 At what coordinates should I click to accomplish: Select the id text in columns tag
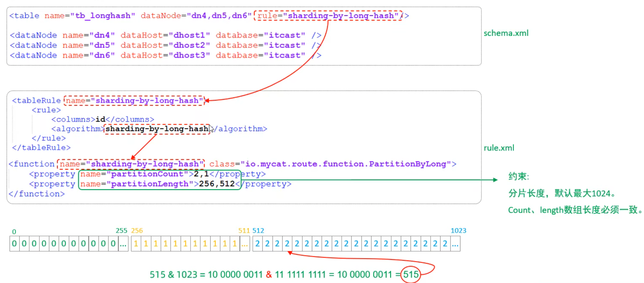click(x=100, y=119)
